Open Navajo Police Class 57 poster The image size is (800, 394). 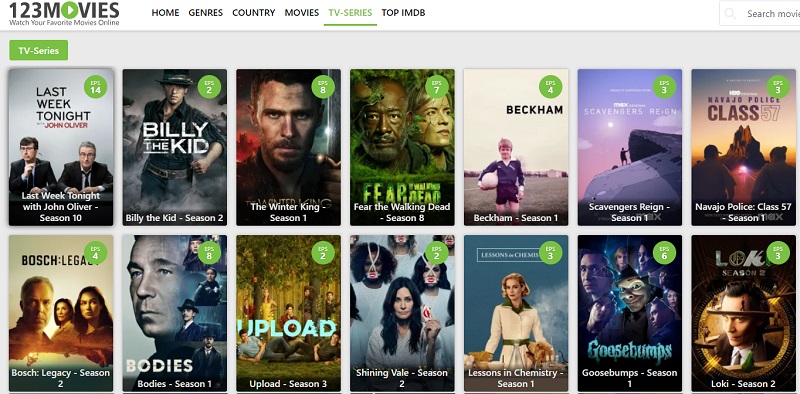click(x=743, y=147)
